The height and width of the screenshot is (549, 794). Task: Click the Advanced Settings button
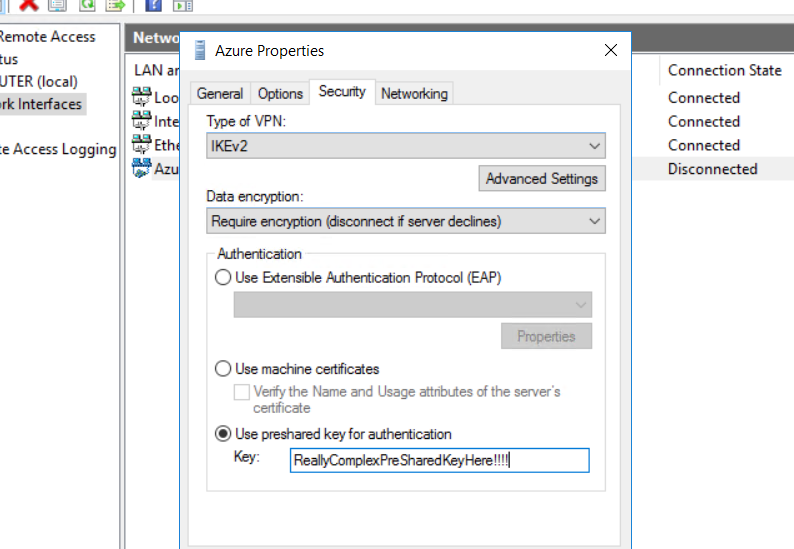click(541, 179)
